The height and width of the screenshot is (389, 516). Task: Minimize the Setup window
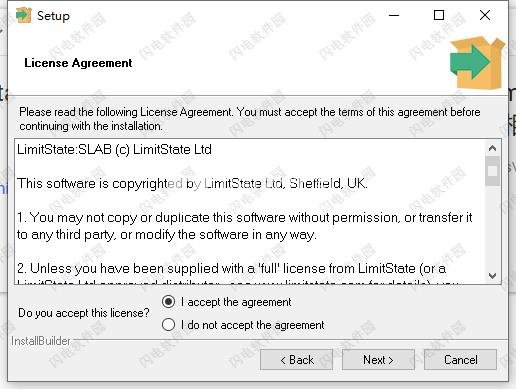coord(394,15)
